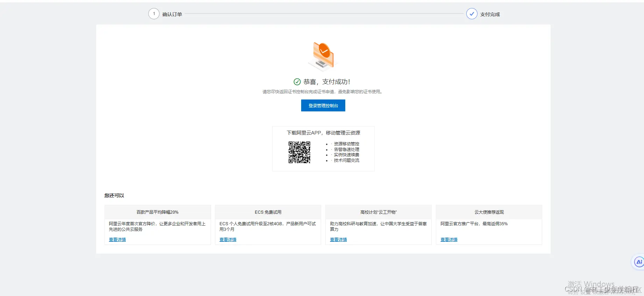
Task: Click the 阿里云官方推广平台，最高返佣35% text
Action: 474,224
